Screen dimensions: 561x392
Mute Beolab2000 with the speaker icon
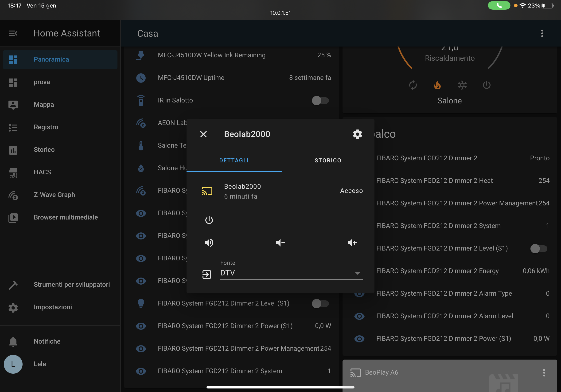click(209, 243)
